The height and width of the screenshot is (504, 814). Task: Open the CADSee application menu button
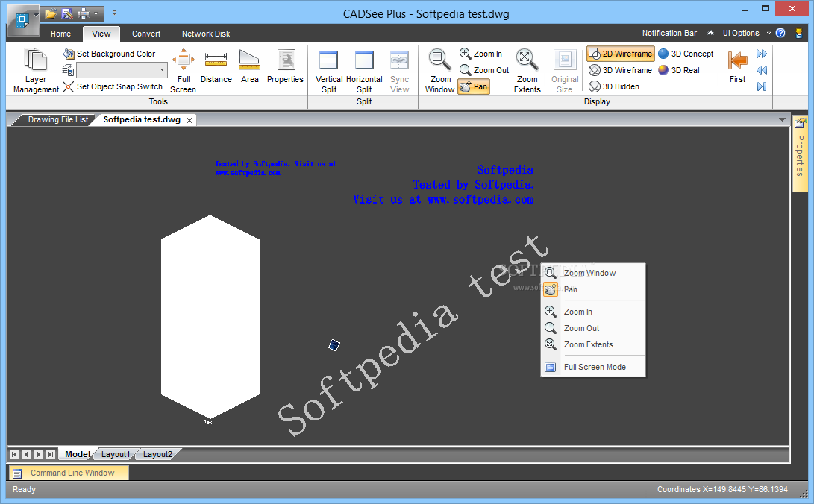coord(22,20)
